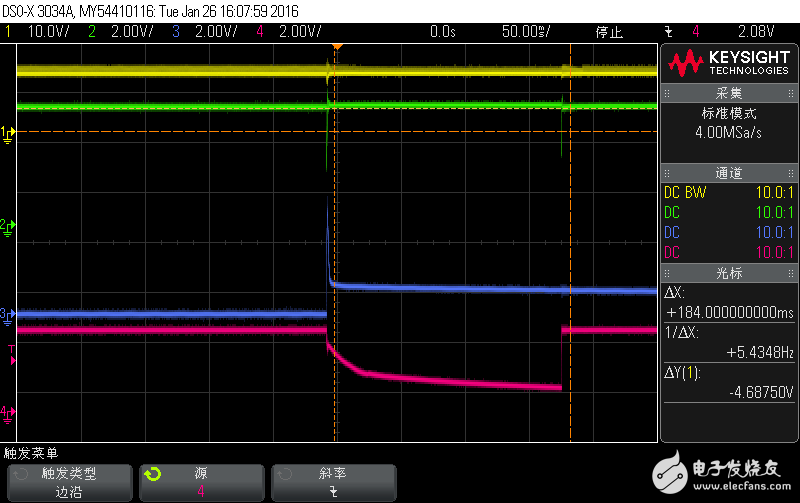Click the 停止 run status indicator
800x503 pixels.
[609, 32]
